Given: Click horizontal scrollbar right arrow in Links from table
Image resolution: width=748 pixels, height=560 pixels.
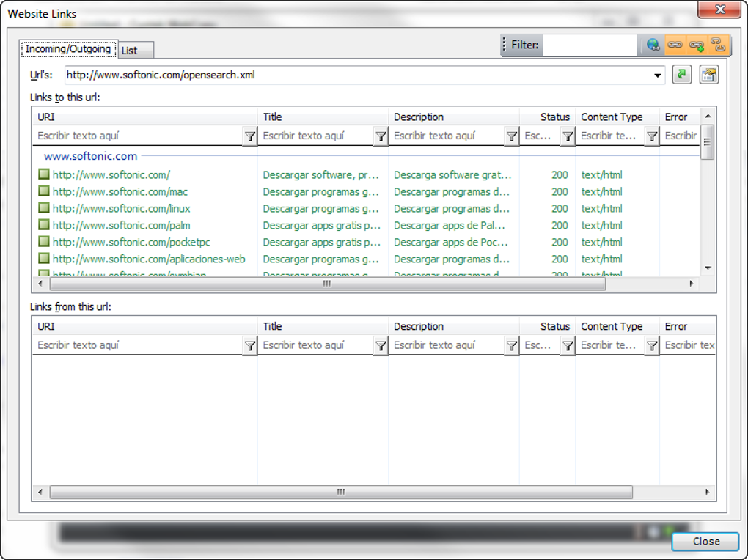Looking at the screenshot, I should point(707,493).
